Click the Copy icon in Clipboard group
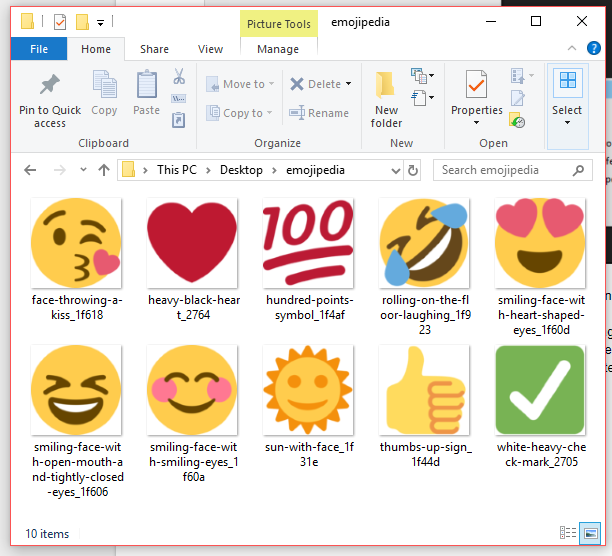The image size is (612, 556). pyautogui.click(x=104, y=83)
